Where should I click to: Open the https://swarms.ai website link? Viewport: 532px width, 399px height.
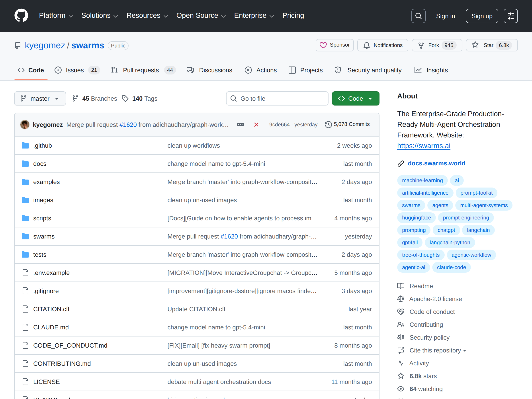(424, 146)
